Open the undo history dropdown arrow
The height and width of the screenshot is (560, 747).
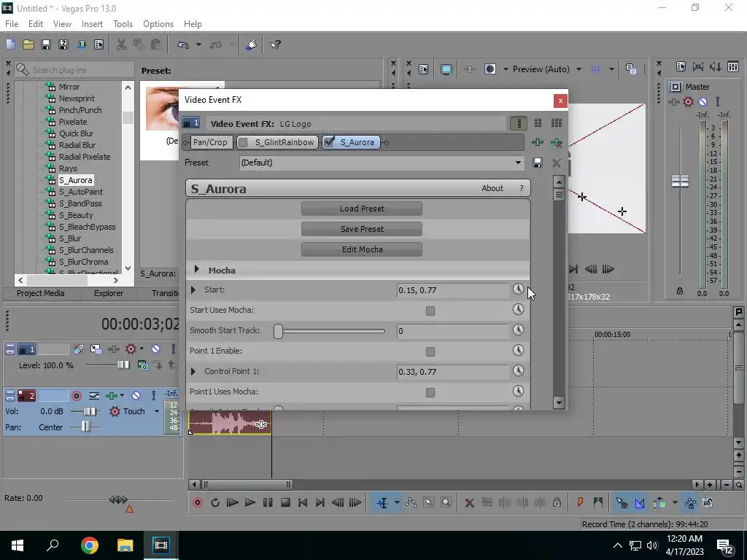198,44
